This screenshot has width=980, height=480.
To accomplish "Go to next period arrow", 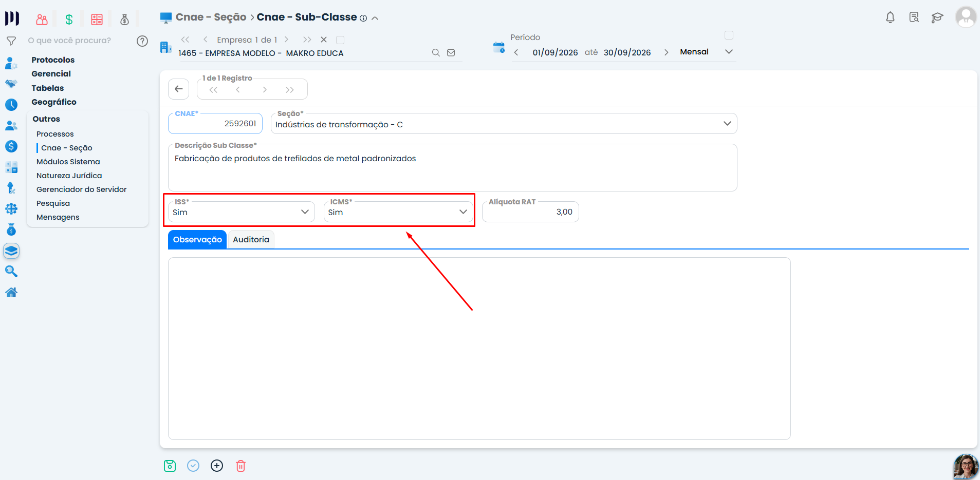I will pos(666,52).
